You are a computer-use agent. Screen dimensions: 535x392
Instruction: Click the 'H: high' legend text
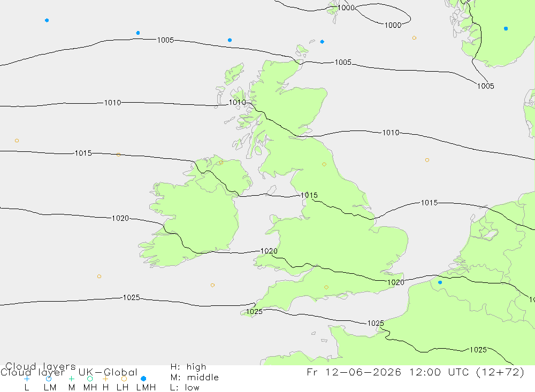pyautogui.click(x=188, y=367)
